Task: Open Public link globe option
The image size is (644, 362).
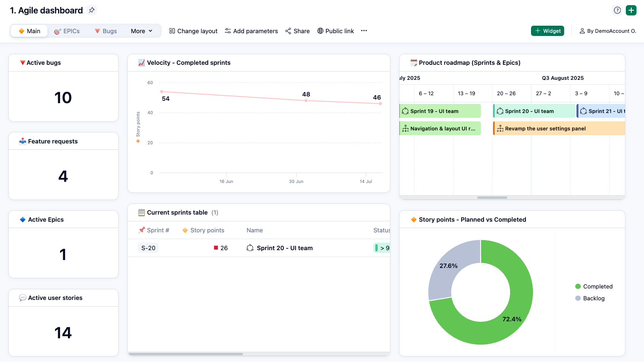Action: click(x=335, y=31)
